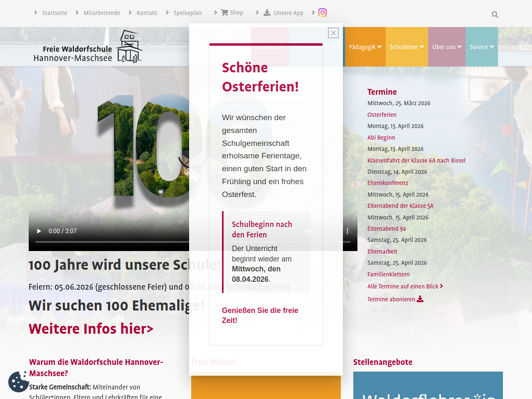The height and width of the screenshot is (399, 532).
Task: Click the search magnifier icon
Action: point(495,15)
